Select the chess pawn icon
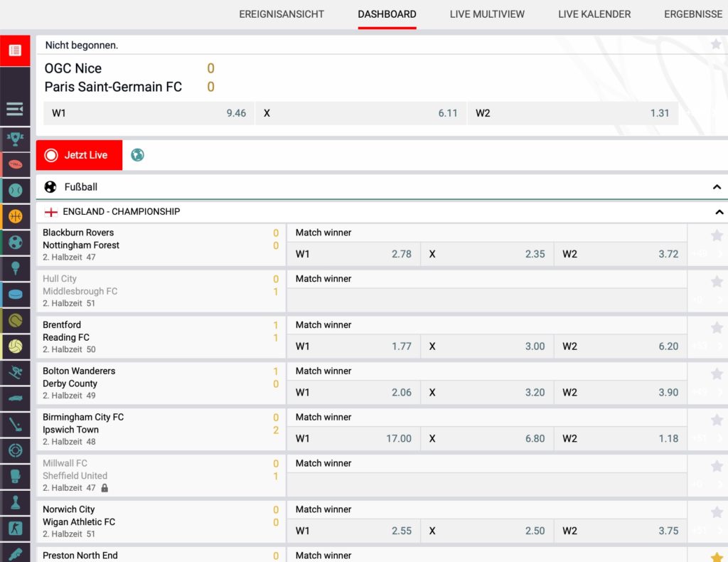This screenshot has height=562, width=728. (x=15, y=502)
